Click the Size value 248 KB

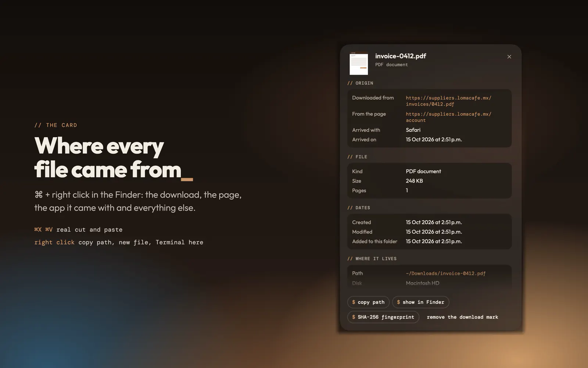click(x=414, y=181)
